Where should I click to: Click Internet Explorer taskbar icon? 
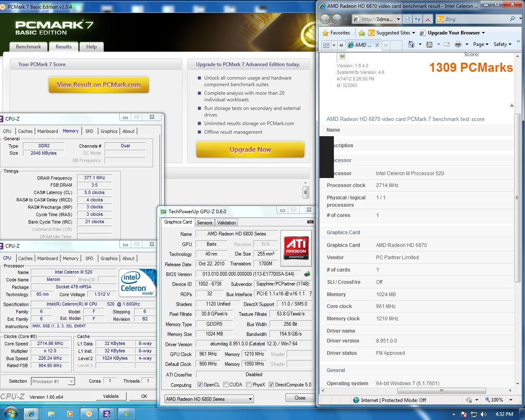(x=32, y=414)
